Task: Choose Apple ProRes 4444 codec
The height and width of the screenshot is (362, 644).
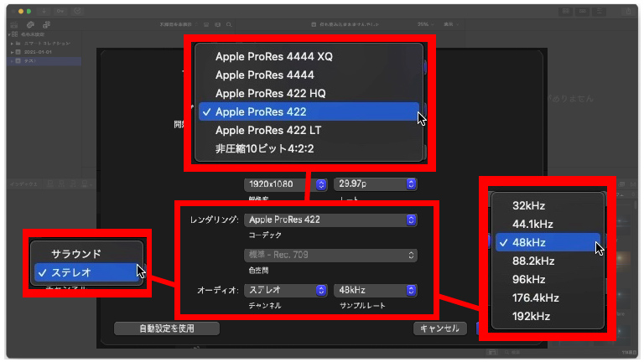Action: point(309,75)
